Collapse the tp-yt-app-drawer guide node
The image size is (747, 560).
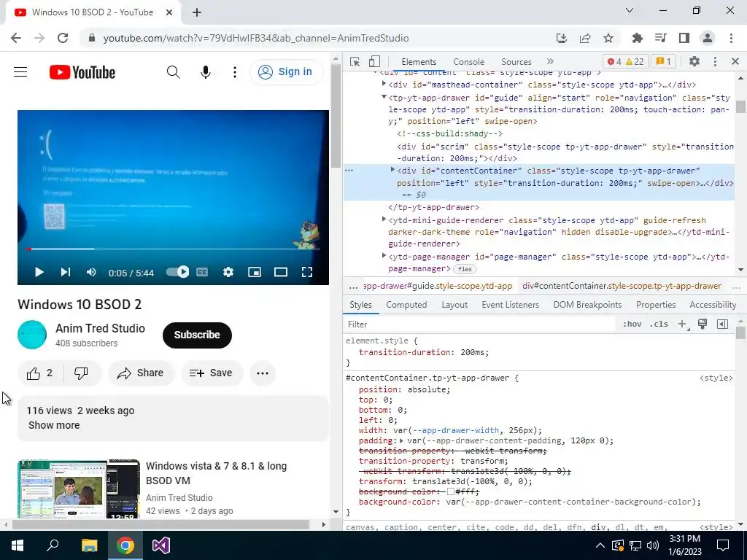click(x=384, y=97)
